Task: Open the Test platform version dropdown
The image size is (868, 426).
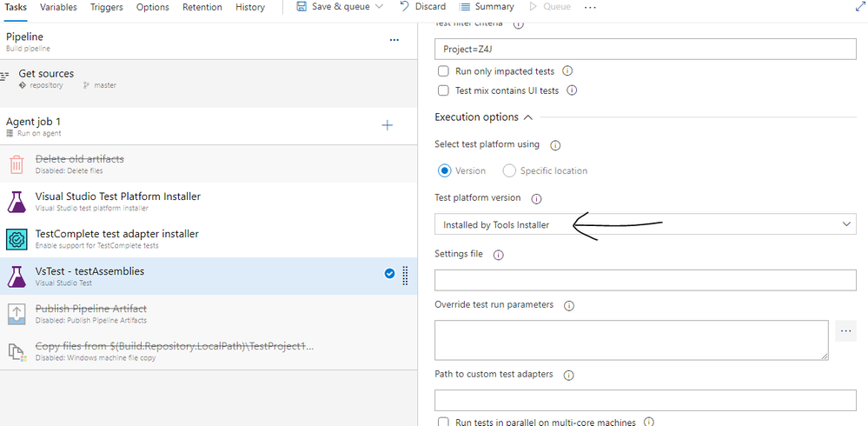Action: click(645, 224)
